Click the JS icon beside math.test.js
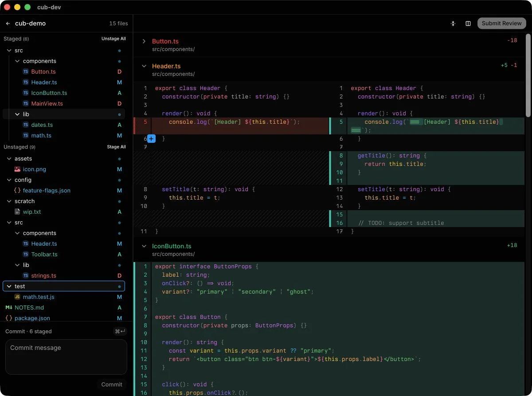 click(x=17, y=297)
